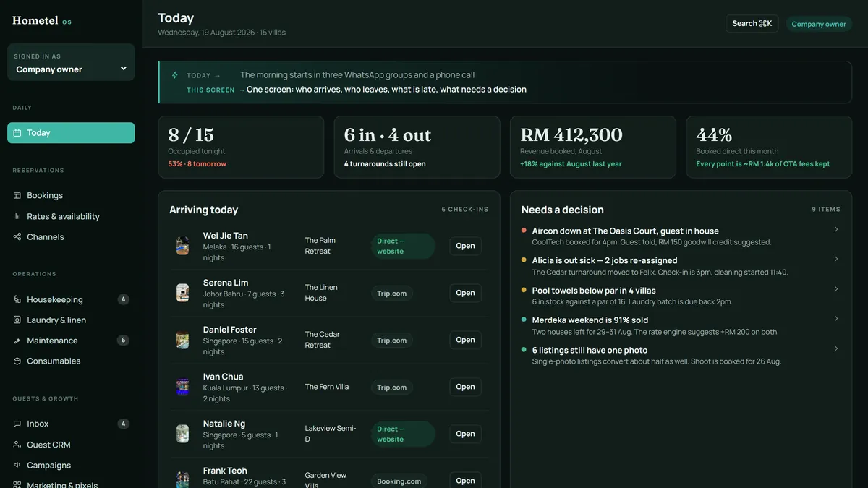868x488 pixels.
Task: Open the Housekeeping sidebar icon
Action: tap(17, 299)
